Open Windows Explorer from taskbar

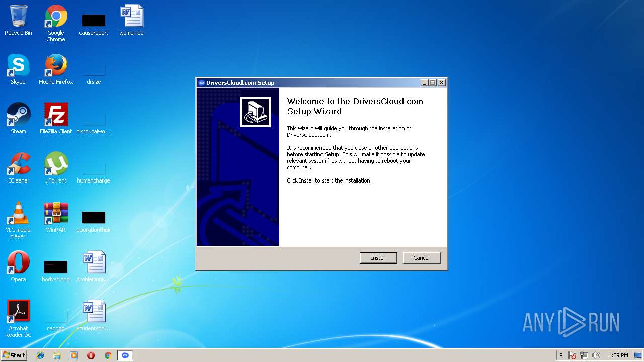(x=57, y=355)
